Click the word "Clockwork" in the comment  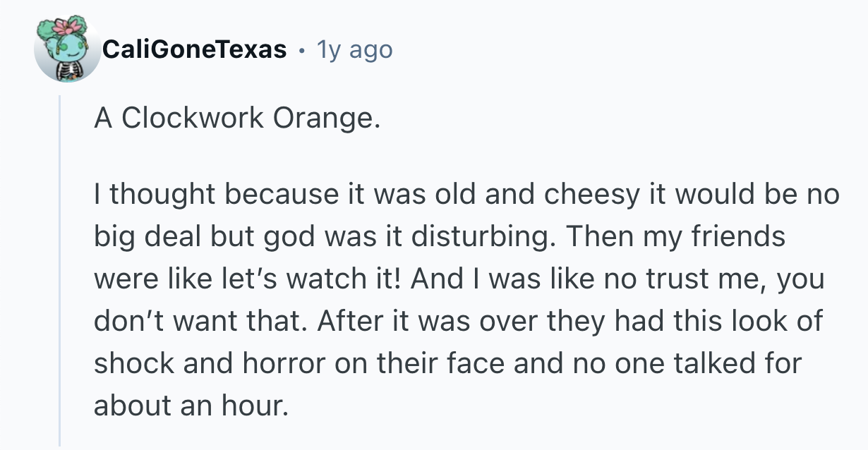coord(193,118)
